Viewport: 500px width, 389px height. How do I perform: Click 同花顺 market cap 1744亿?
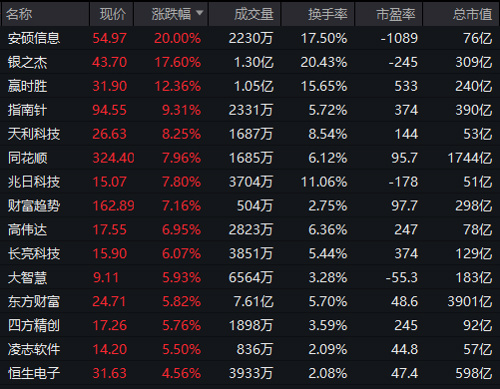(x=470, y=158)
